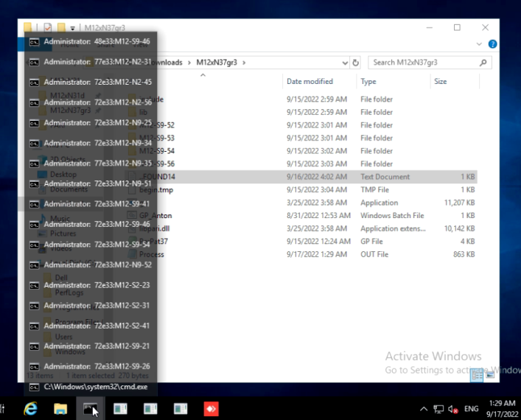Select folder modified 9/15/2022 3:03 AM
The image size is (521, 420).
tap(302, 164)
